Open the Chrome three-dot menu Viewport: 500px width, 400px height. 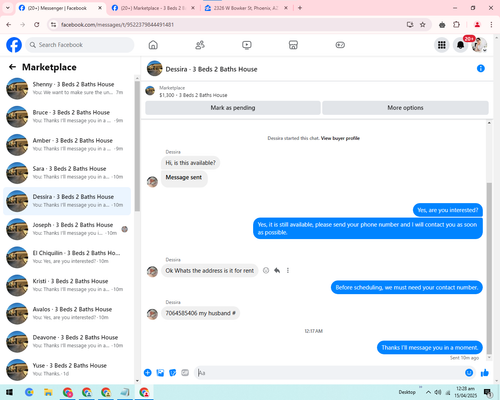[x=491, y=25]
